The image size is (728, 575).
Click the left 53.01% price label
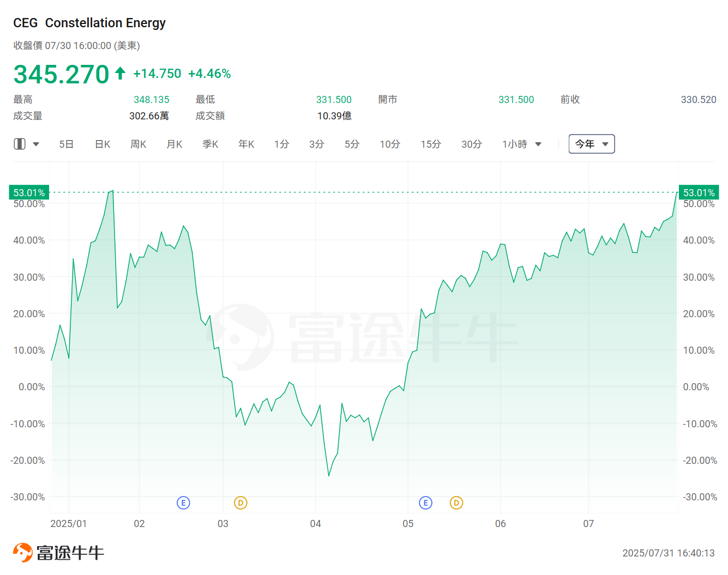(29, 192)
